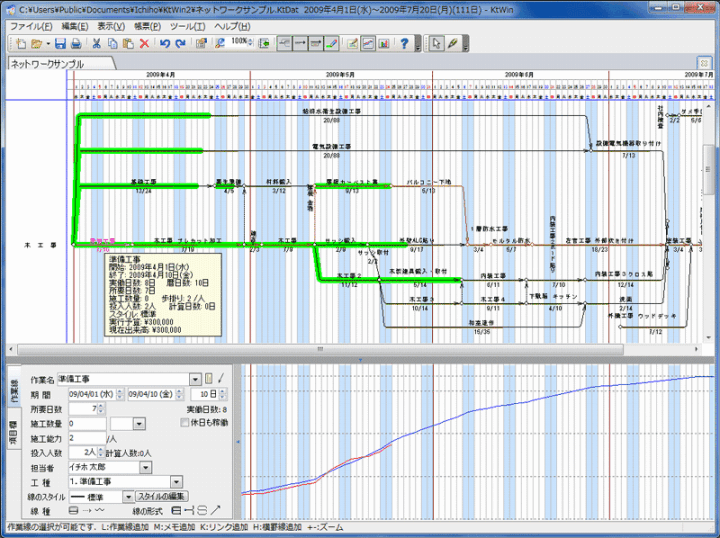Enable the 休日も稼働 checkbox
Viewport: 720px width, 538px height.
[182, 423]
